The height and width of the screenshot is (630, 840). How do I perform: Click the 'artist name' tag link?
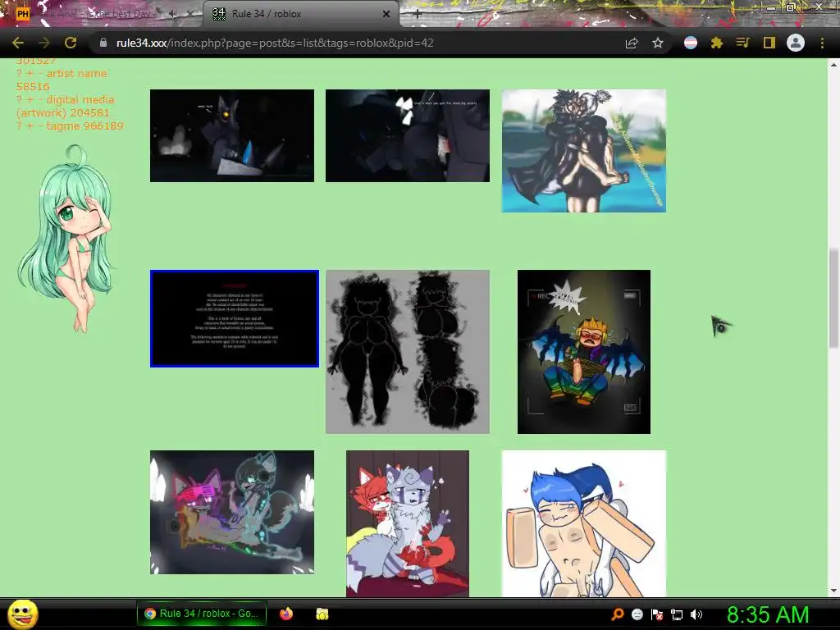(x=76, y=73)
